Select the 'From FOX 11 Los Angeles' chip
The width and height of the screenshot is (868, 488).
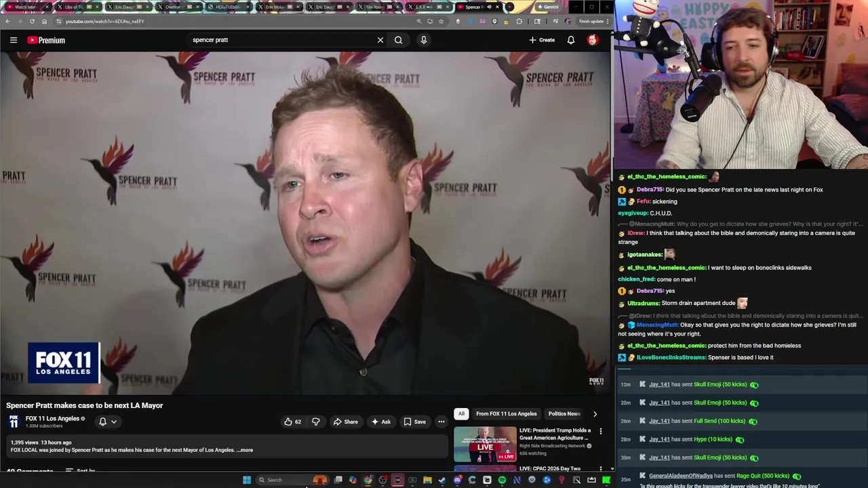tap(506, 413)
